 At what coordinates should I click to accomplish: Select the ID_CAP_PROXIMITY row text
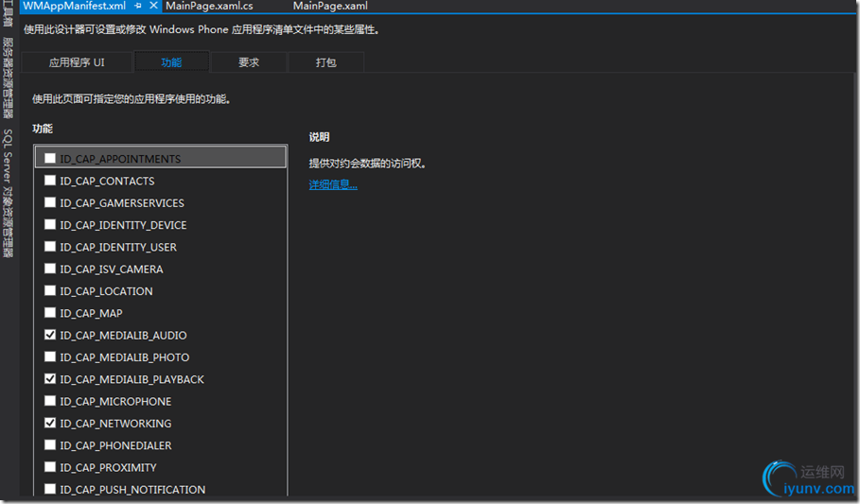point(108,468)
